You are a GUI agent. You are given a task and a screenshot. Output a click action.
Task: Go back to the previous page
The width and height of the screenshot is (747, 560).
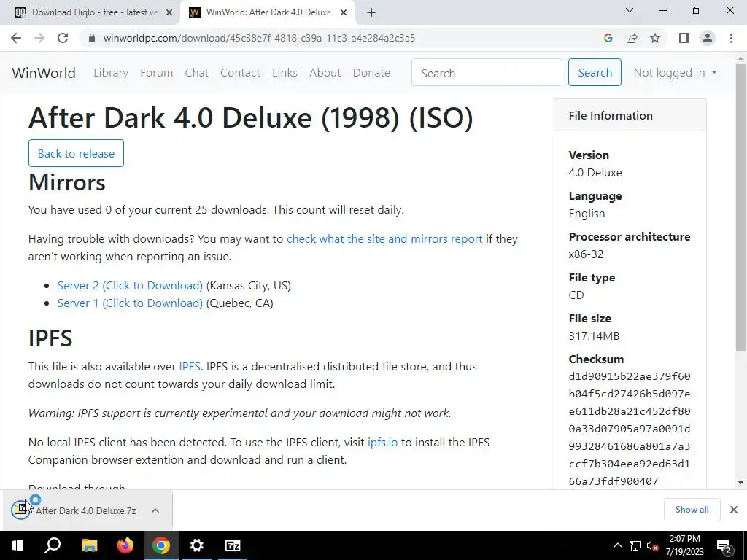[16, 38]
